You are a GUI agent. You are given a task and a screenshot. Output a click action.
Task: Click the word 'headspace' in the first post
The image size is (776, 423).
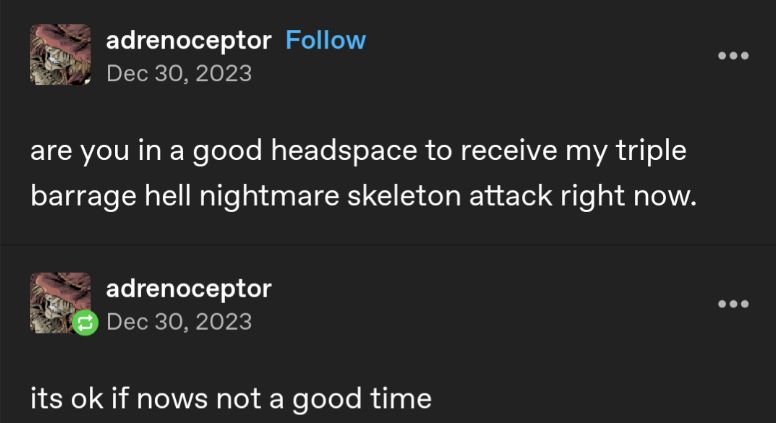click(x=344, y=151)
